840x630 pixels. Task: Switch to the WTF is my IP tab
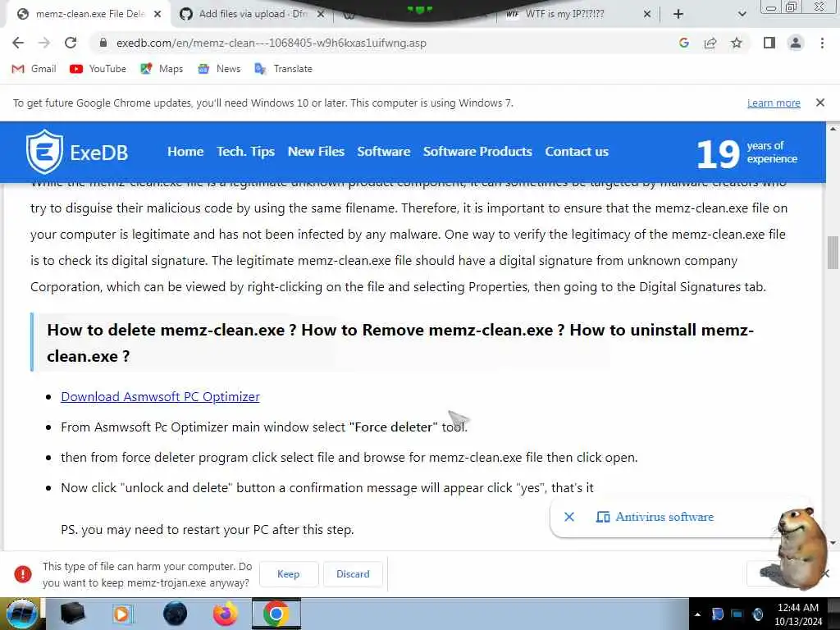(x=578, y=14)
